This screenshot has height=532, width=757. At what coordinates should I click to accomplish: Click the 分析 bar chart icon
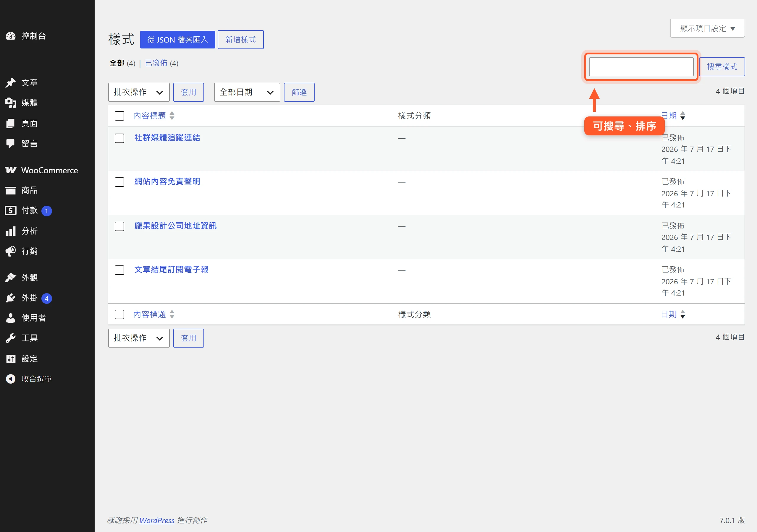tap(11, 231)
